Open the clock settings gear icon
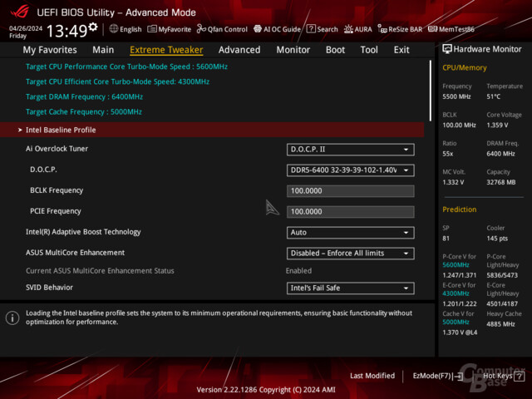532x399 pixels. (93, 27)
